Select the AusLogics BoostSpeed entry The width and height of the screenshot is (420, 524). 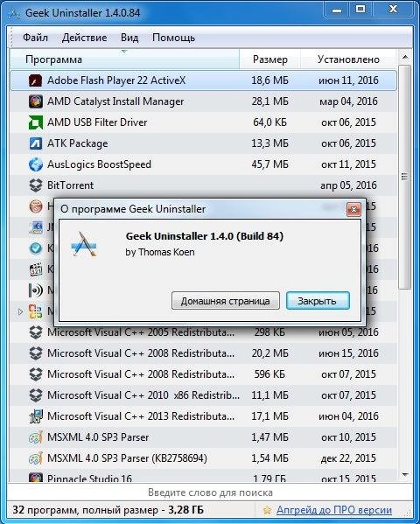pos(203,164)
